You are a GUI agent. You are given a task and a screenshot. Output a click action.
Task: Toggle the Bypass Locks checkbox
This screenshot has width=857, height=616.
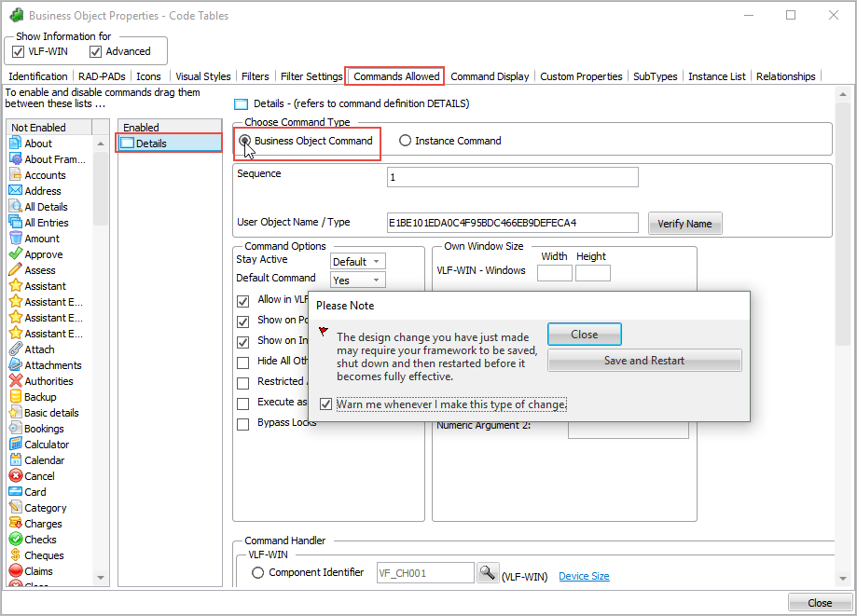coord(243,424)
